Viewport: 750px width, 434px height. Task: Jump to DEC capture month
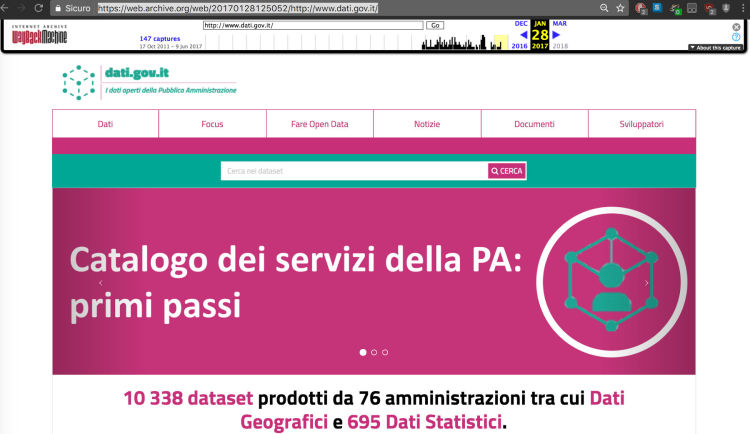[521, 23]
